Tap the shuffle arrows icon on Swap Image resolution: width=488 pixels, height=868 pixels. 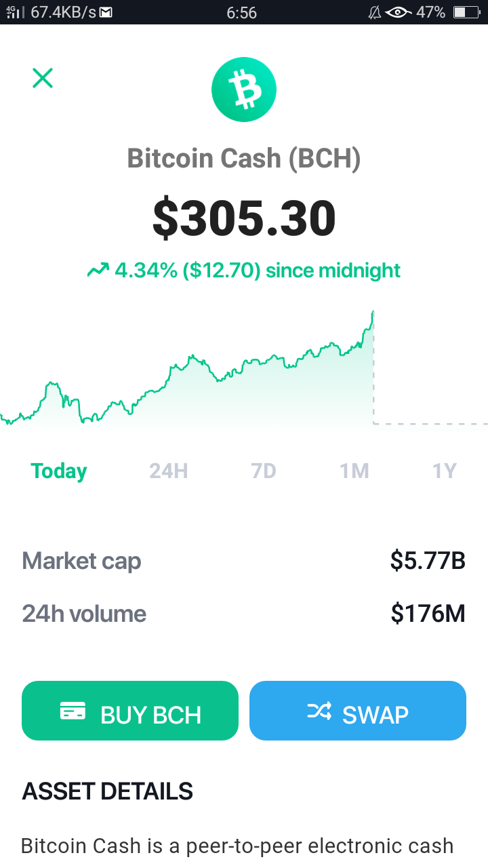point(320,711)
